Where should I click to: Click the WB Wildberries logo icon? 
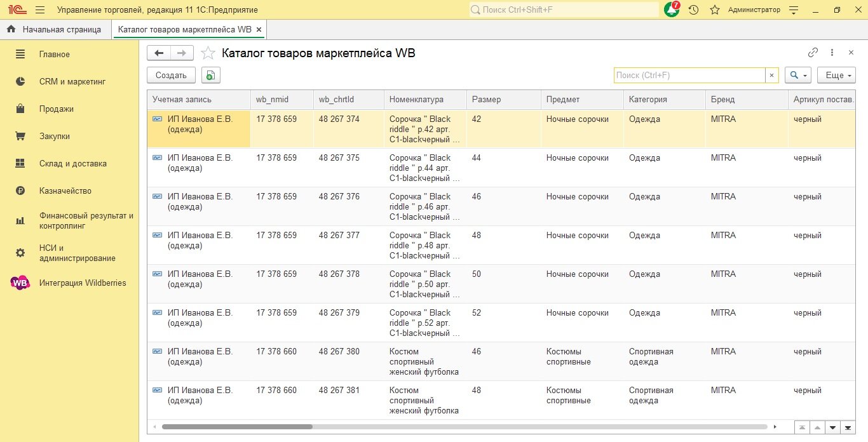[20, 283]
